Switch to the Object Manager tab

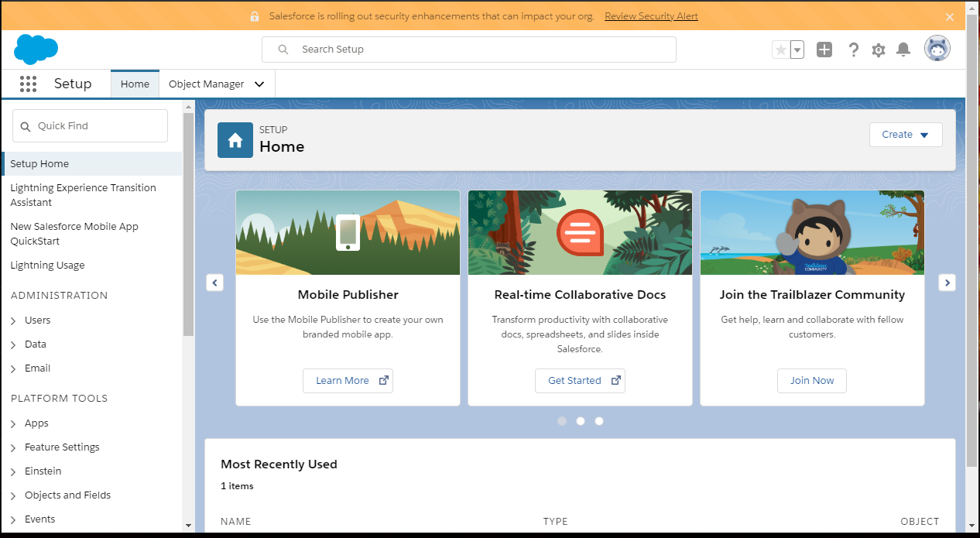click(x=207, y=84)
